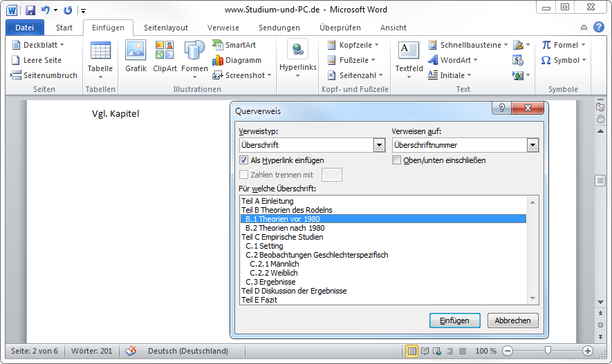The image size is (612, 364).
Task: Open the Tabelle insert menu
Action: click(x=100, y=59)
